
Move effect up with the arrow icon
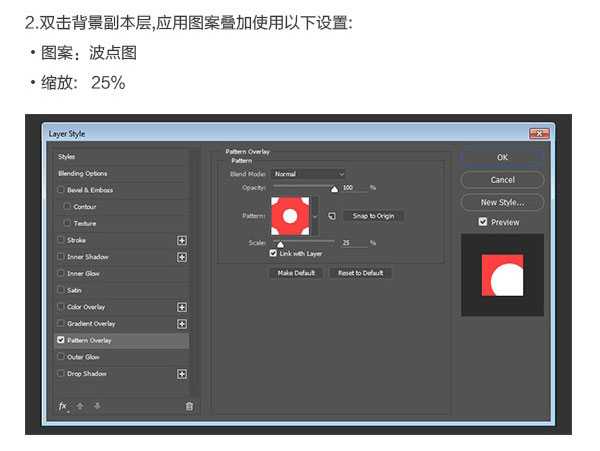click(80, 406)
